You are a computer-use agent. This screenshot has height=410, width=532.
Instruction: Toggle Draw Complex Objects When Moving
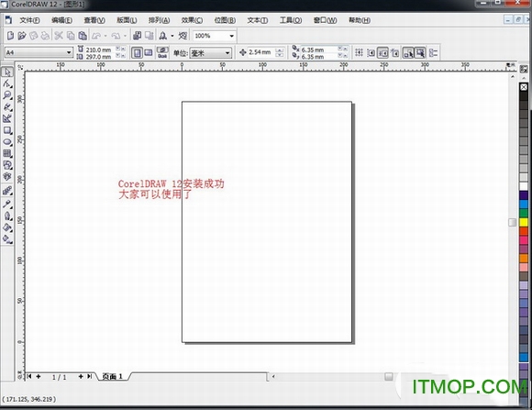point(408,52)
